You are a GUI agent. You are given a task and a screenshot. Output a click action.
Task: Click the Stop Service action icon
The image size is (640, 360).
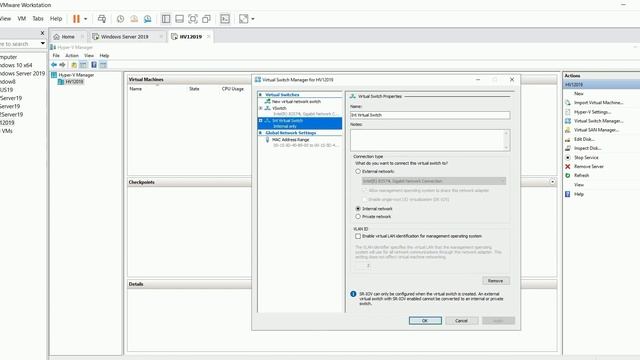click(x=567, y=157)
